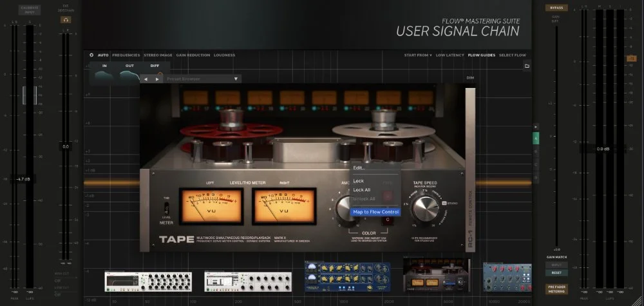The width and height of the screenshot is (644, 306).
Task: Expand the Start From dropdown
Action: pyautogui.click(x=418, y=55)
